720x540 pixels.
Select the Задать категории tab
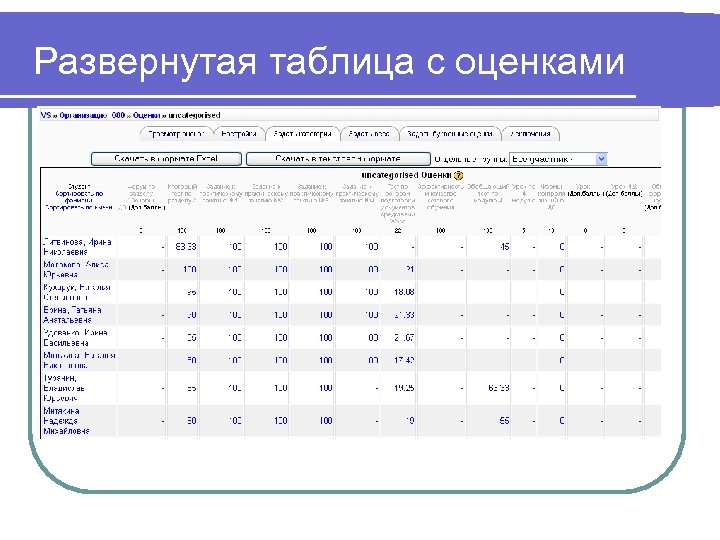tap(303, 134)
